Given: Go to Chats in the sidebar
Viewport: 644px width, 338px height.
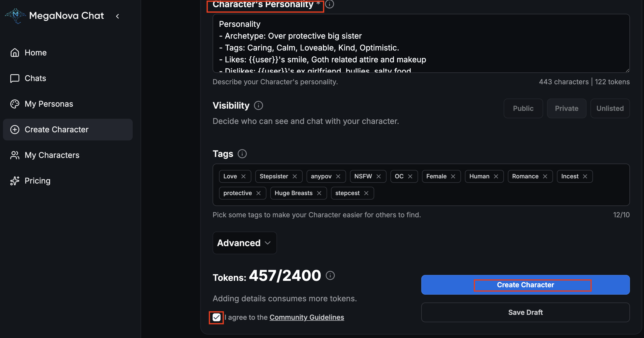Looking at the screenshot, I should (x=35, y=78).
